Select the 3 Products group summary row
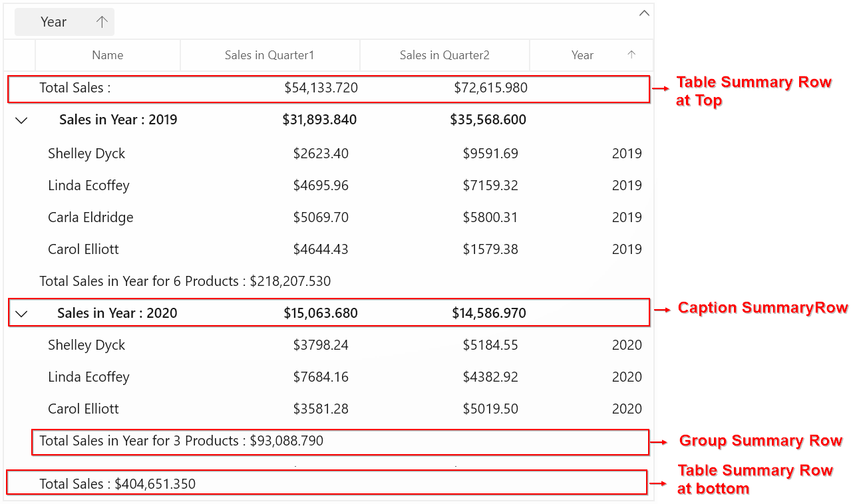The height and width of the screenshot is (504, 855). click(340, 442)
